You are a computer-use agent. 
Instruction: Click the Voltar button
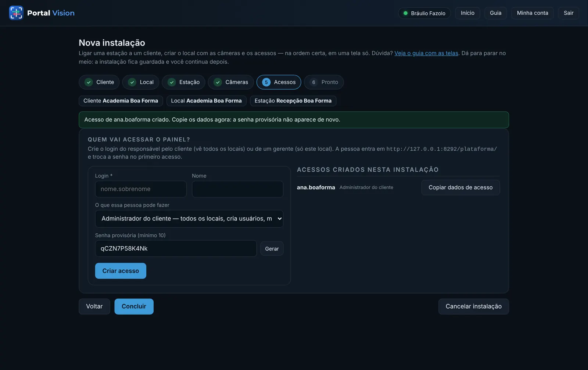point(94,306)
